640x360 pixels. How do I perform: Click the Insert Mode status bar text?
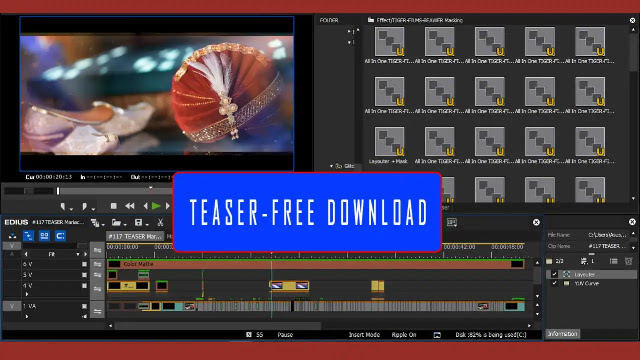364,335
